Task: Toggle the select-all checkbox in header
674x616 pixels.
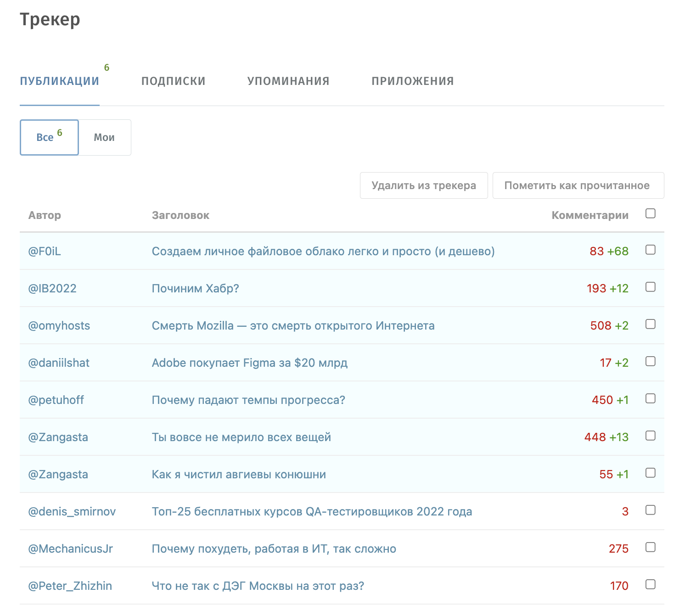Action: pyautogui.click(x=650, y=213)
